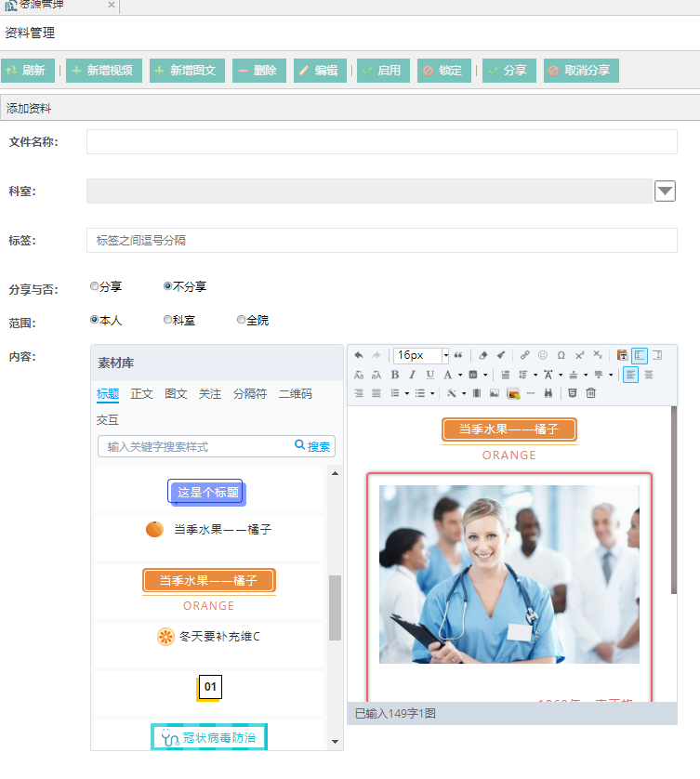Click the 刷新 refresh button
The height and width of the screenshot is (779, 700).
(x=28, y=71)
